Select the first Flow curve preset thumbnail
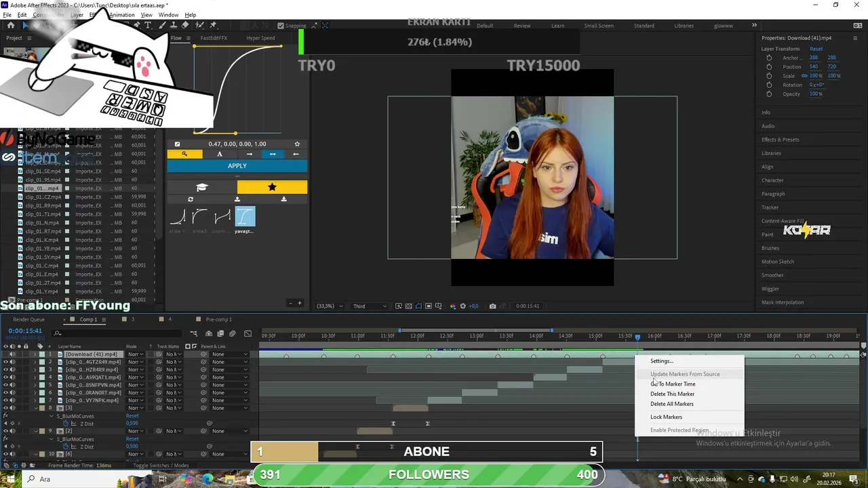This screenshot has width=868, height=488. tap(178, 217)
